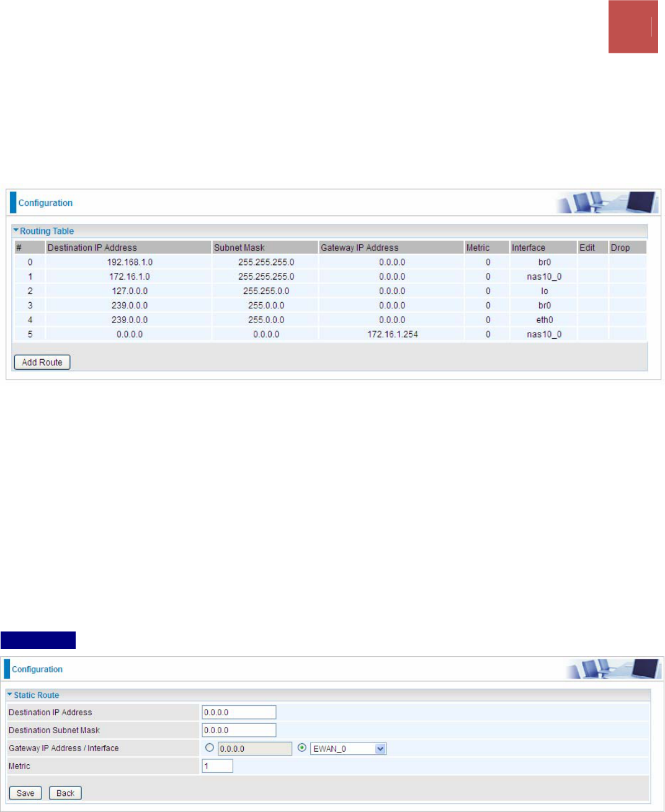Click nas10_0 interface in row 5
665x812 pixels.
(544, 334)
